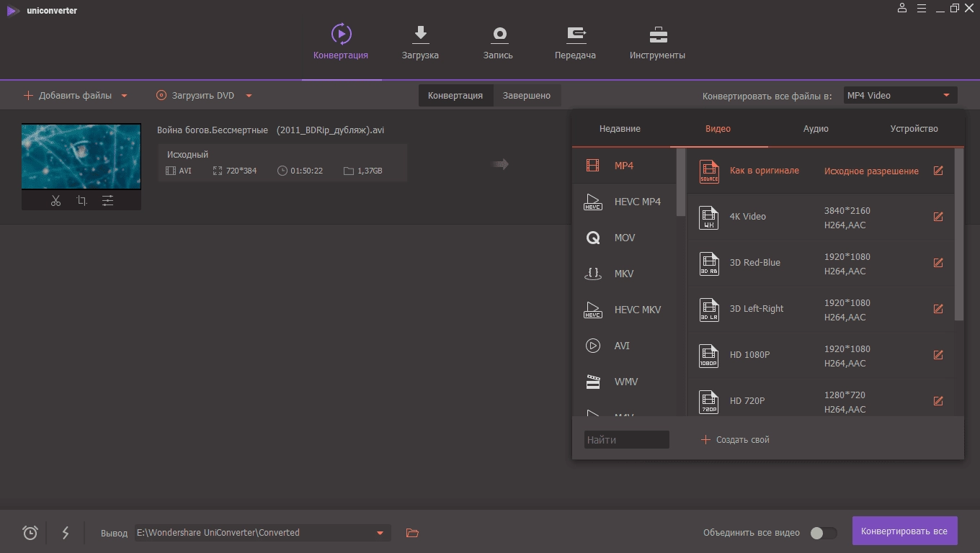This screenshot has height=553, width=980.
Task: Click the Конвертация icon in top navigation
Action: (x=341, y=33)
